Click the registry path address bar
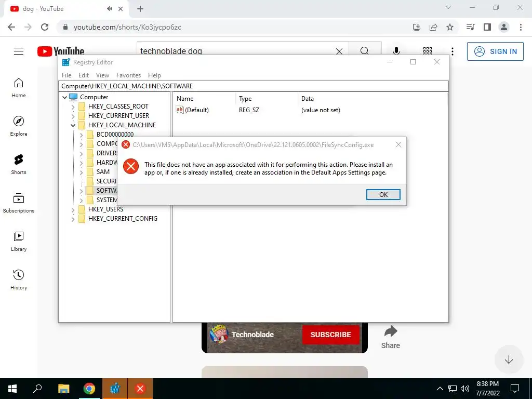This screenshot has width=532, height=399. click(253, 86)
